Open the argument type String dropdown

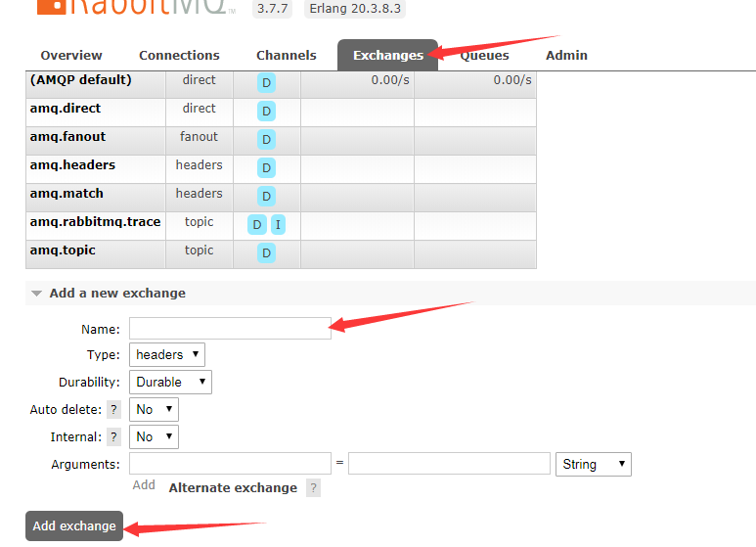pos(594,464)
